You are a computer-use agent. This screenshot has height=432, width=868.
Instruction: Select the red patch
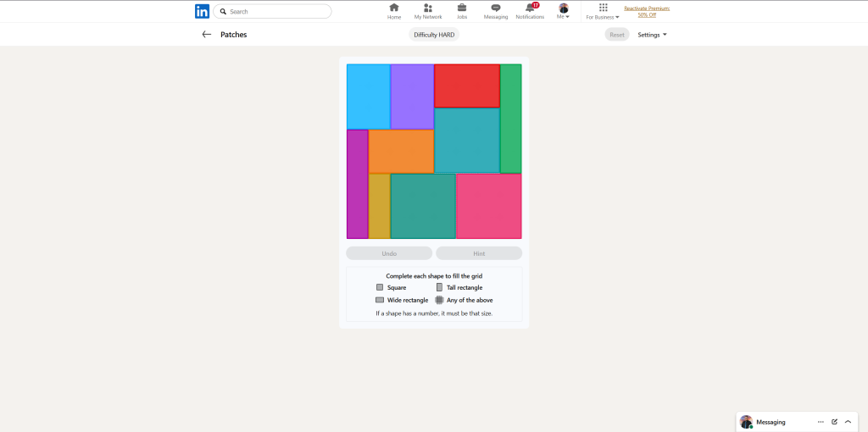click(x=467, y=86)
